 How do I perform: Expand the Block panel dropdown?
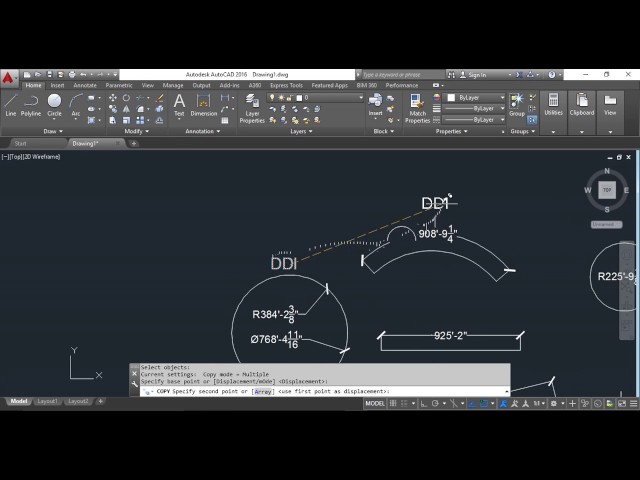pyautogui.click(x=384, y=131)
